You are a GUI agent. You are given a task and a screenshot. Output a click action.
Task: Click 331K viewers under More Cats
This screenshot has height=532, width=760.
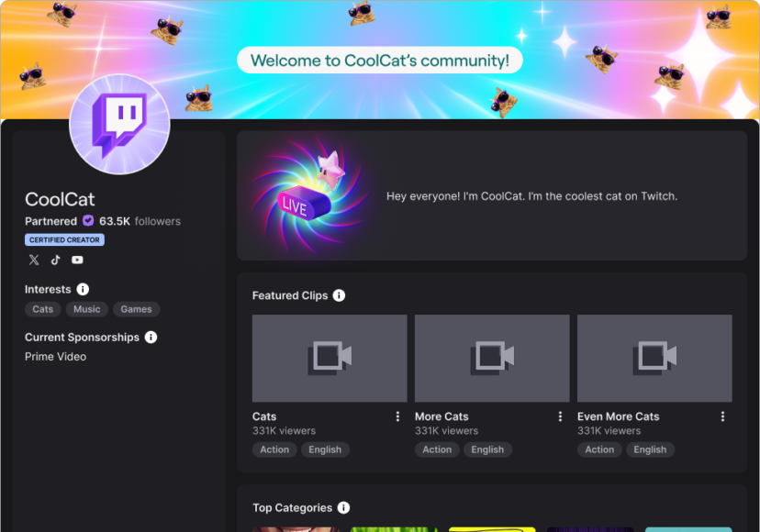click(446, 430)
